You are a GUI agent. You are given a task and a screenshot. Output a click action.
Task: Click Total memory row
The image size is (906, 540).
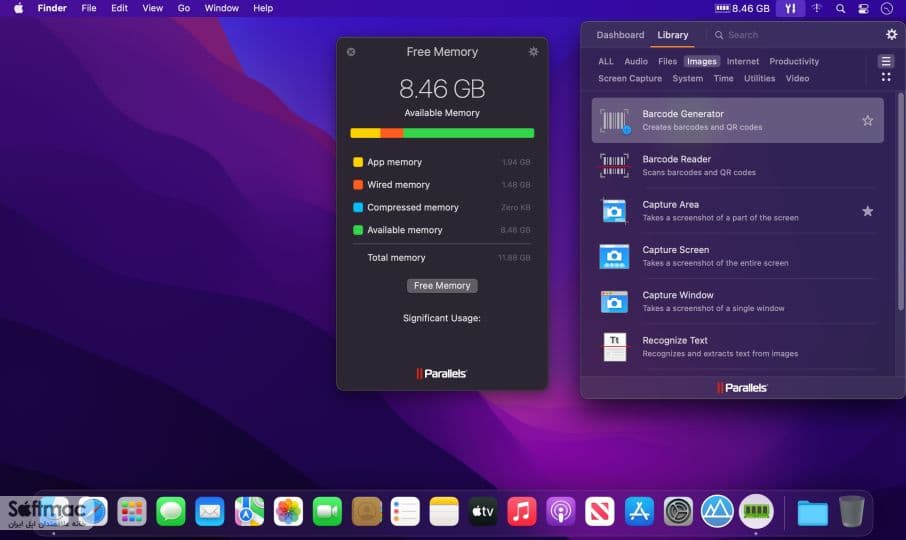pyautogui.click(x=442, y=258)
